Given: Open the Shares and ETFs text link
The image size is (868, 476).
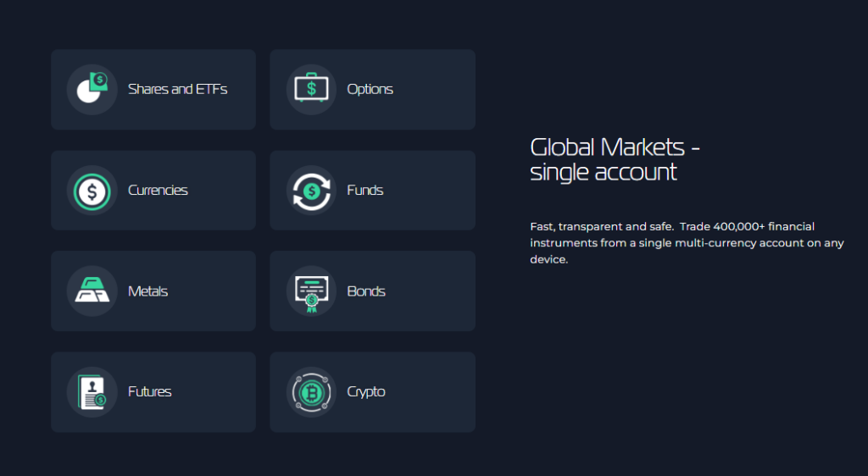Looking at the screenshot, I should coord(177,89).
